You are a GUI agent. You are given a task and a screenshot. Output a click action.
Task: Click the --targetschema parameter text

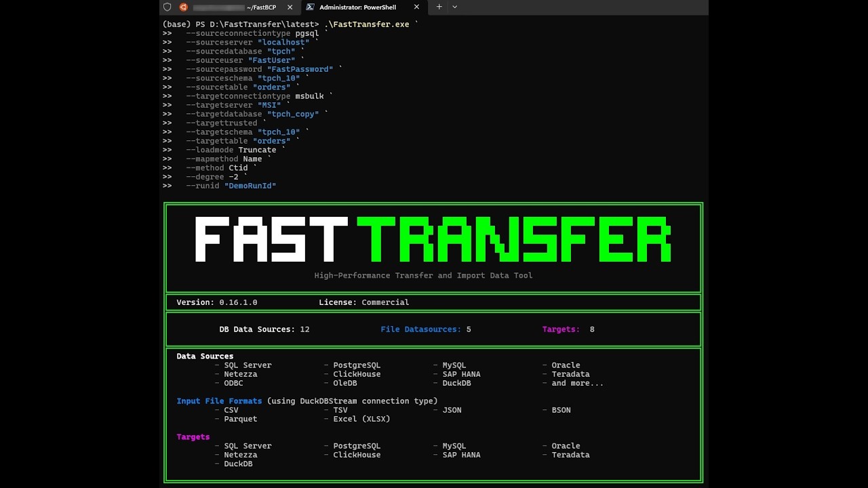219,132
